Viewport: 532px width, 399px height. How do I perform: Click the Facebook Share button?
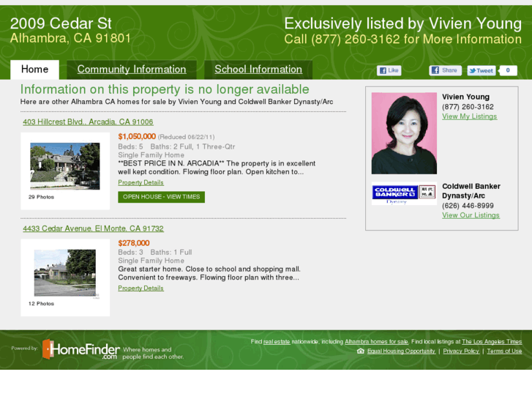coord(445,70)
